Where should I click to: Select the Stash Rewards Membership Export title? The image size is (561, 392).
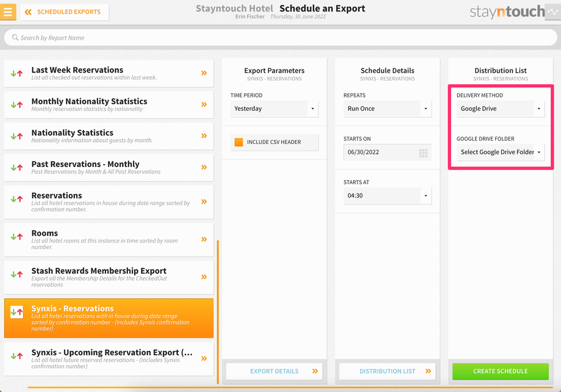click(x=99, y=271)
